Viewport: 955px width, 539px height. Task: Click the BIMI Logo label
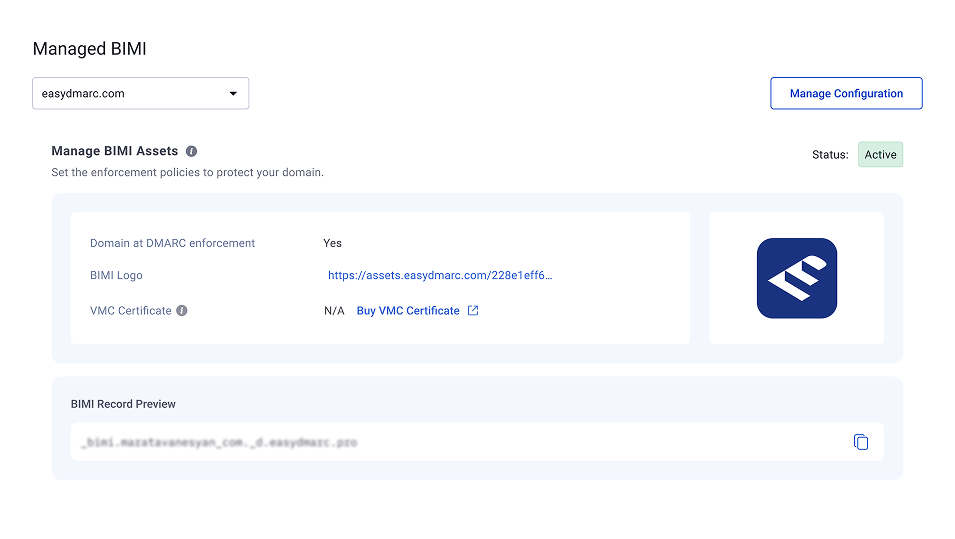click(x=116, y=275)
